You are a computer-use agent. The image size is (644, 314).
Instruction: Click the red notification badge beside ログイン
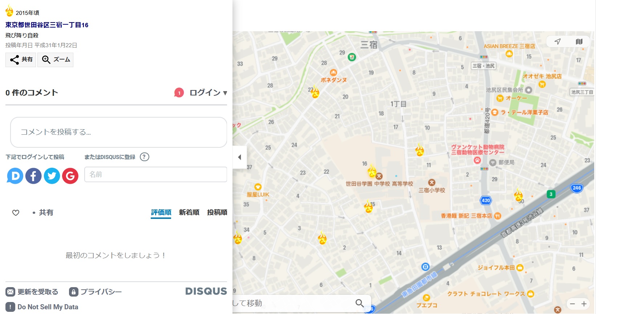[179, 93]
